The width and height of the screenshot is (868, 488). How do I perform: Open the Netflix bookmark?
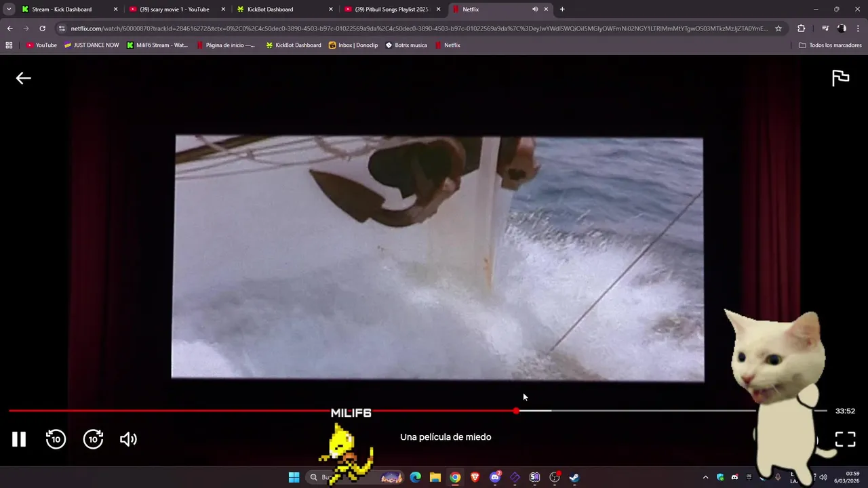pos(448,45)
